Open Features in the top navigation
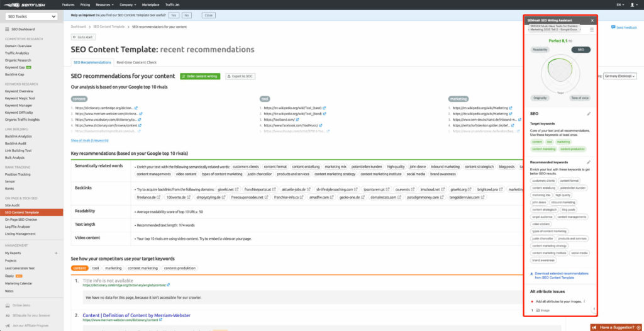The height and width of the screenshot is (331, 644). click(68, 5)
